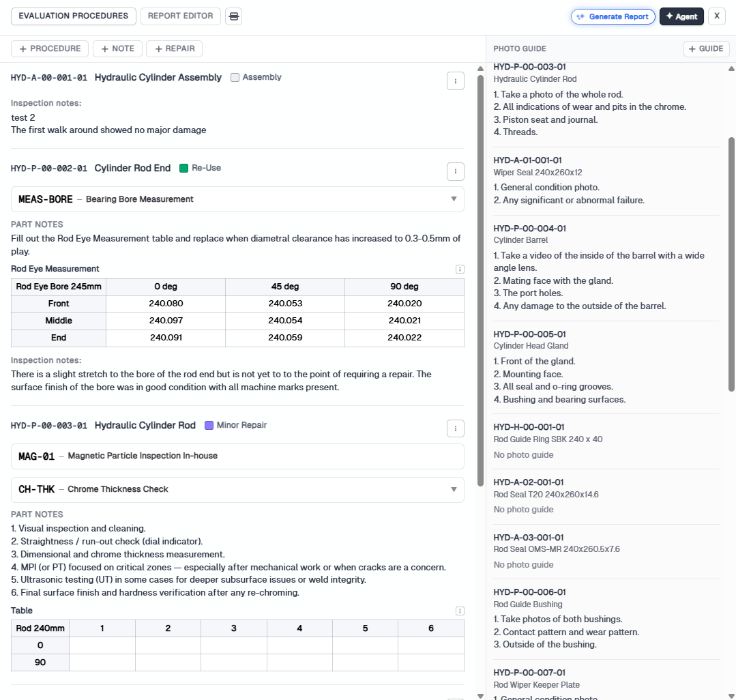Add a new Note
Viewport: 736px width, 700px height.
point(117,49)
